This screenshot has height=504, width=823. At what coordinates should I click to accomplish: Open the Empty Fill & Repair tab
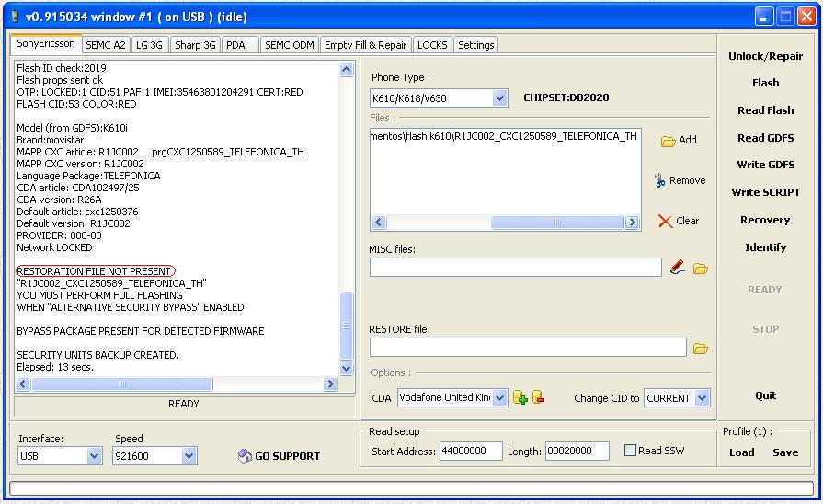(x=365, y=45)
